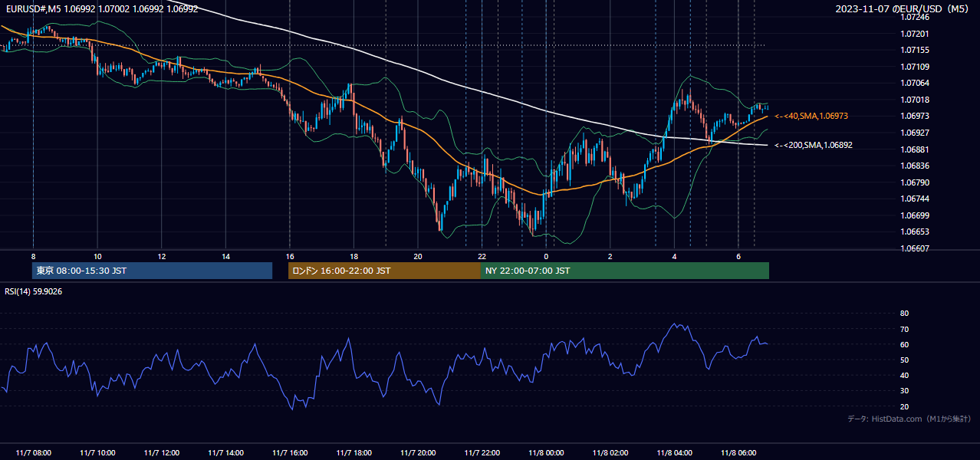
Task: Click the HistData.com data source credit
Action: click(x=909, y=419)
